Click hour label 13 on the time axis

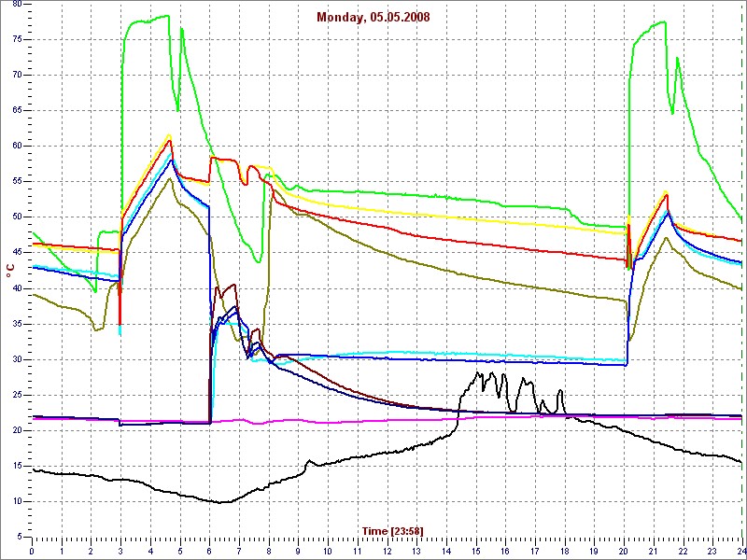416,551
